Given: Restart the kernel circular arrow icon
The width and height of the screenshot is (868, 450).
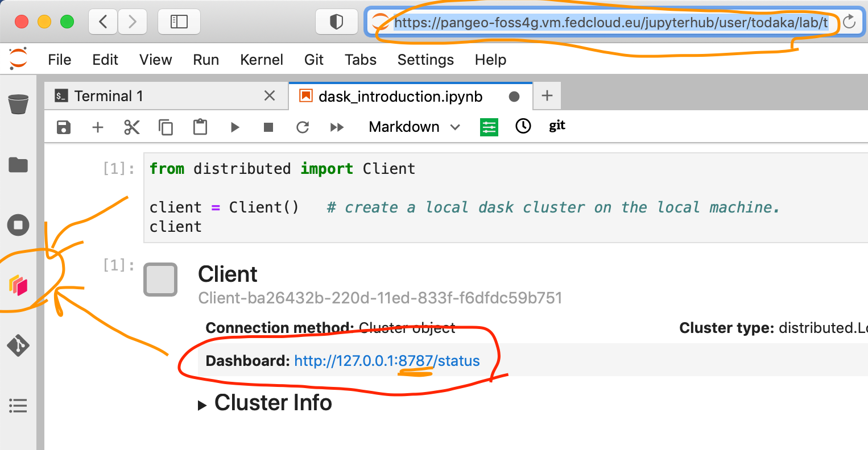Looking at the screenshot, I should 303,127.
